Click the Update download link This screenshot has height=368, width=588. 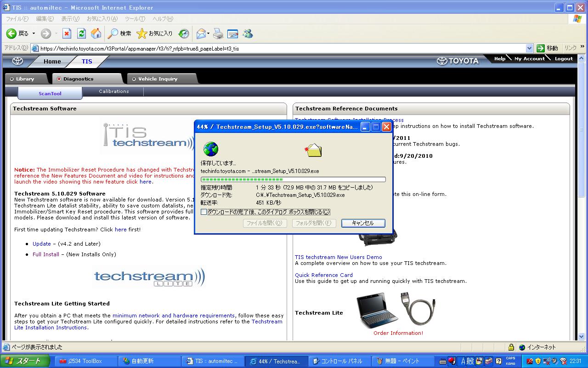(42, 244)
